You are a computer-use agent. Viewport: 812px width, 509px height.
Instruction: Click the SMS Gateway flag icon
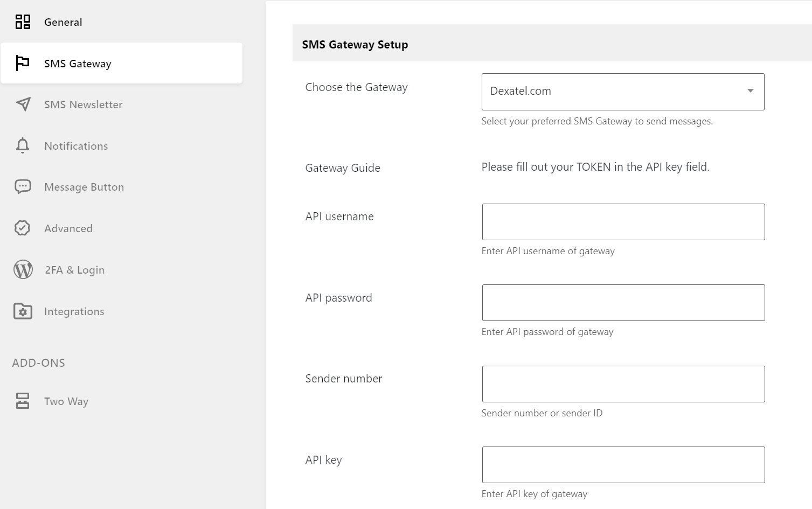tap(23, 63)
